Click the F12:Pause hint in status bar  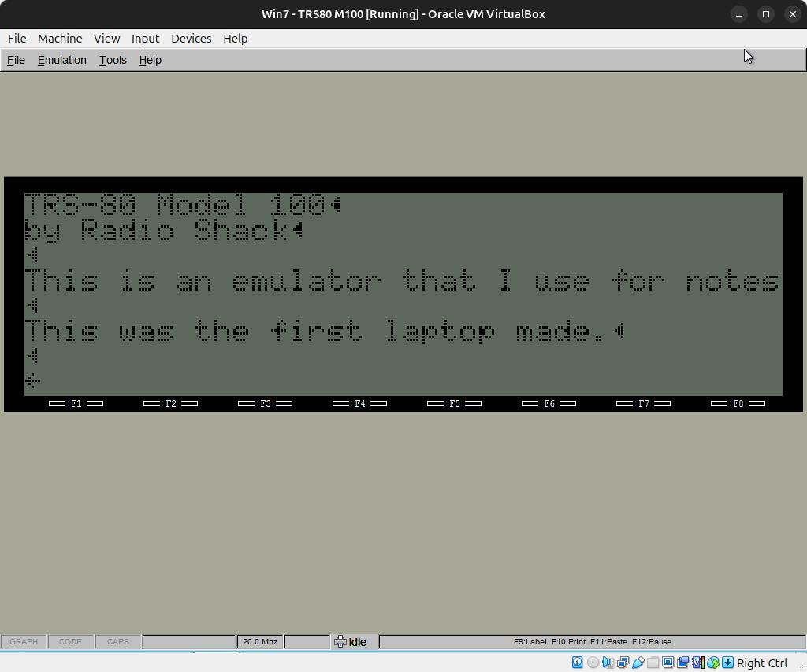pyautogui.click(x=652, y=641)
